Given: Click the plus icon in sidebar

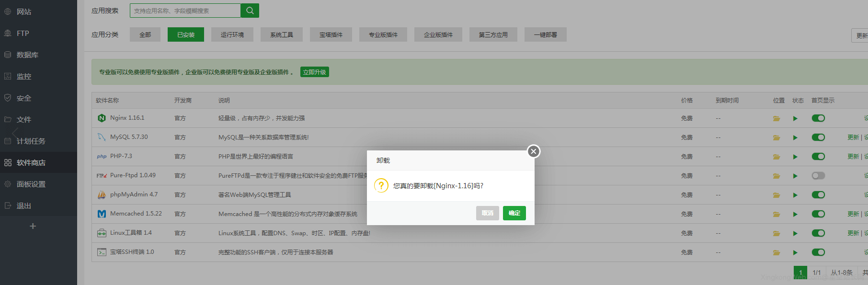Looking at the screenshot, I should (33, 226).
